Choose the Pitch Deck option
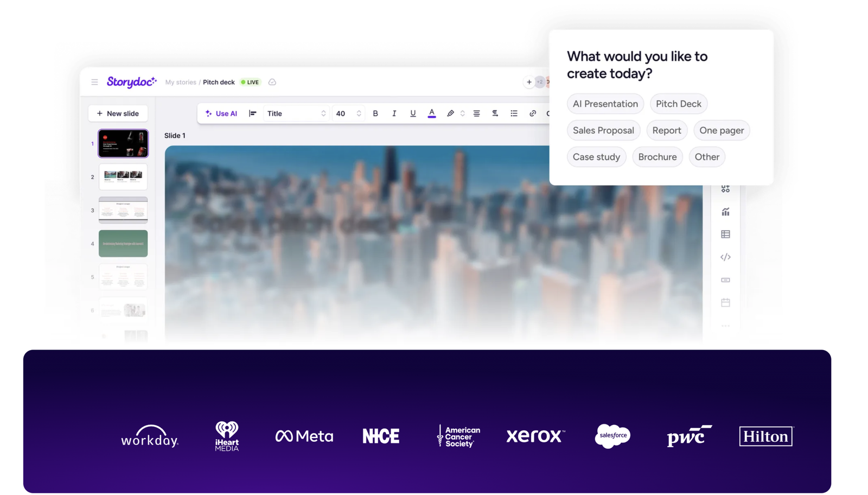The width and height of the screenshot is (868, 495). pyautogui.click(x=679, y=104)
